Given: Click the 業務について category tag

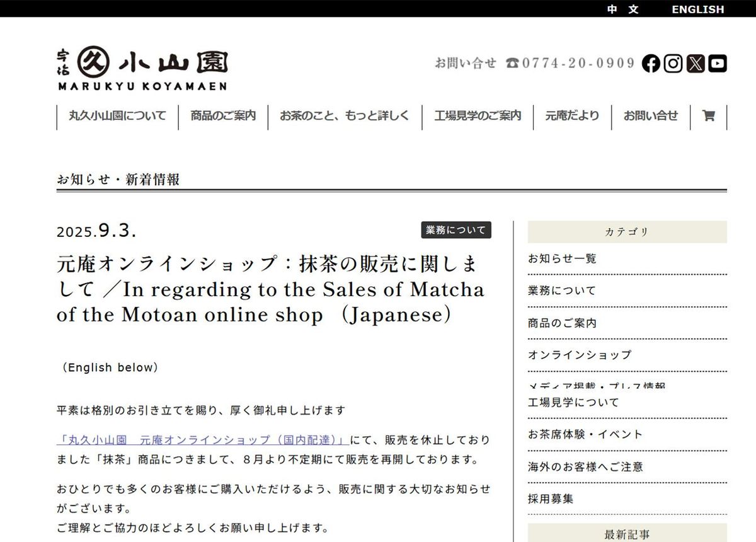Looking at the screenshot, I should [x=456, y=230].
